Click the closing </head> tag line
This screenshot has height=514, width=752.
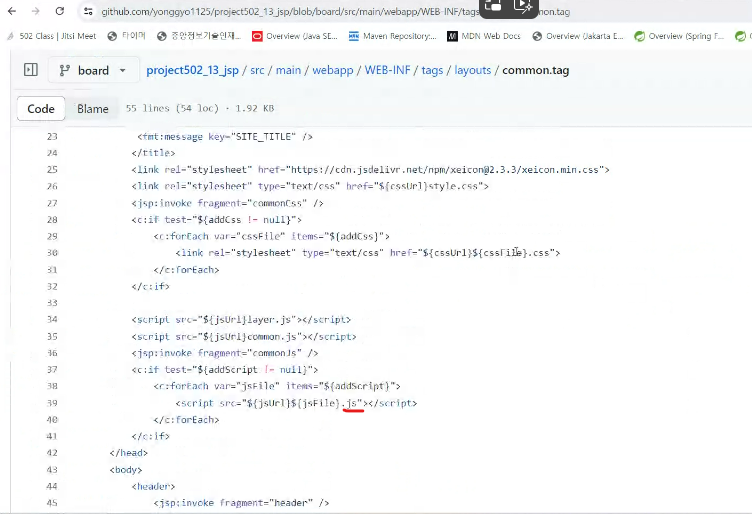(129, 453)
